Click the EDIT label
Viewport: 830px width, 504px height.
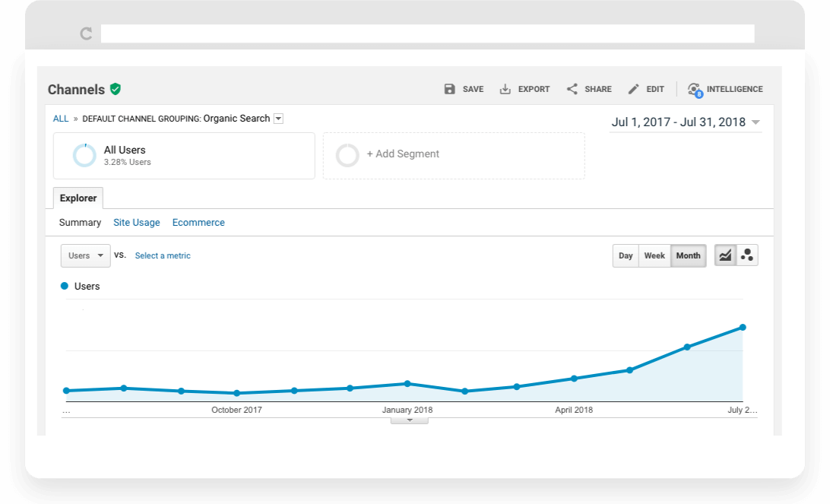[x=654, y=89]
